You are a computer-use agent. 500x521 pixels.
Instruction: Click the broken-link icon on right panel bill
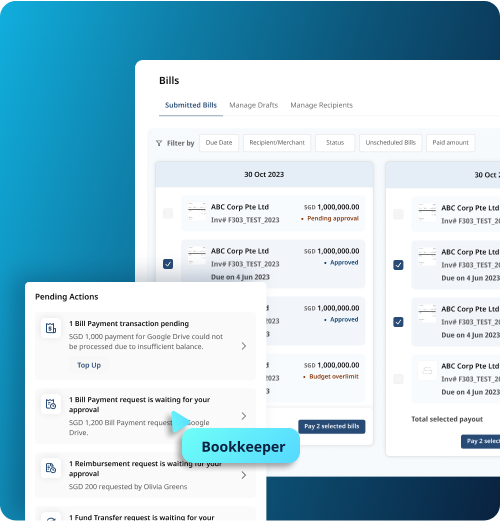(427, 370)
